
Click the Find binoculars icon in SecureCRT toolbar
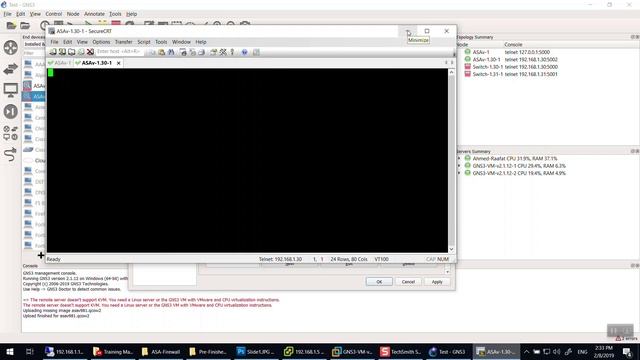(171, 52)
